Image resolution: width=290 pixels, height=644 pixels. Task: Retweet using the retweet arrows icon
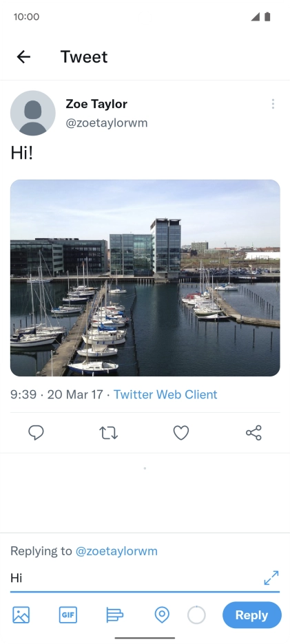pos(109,433)
